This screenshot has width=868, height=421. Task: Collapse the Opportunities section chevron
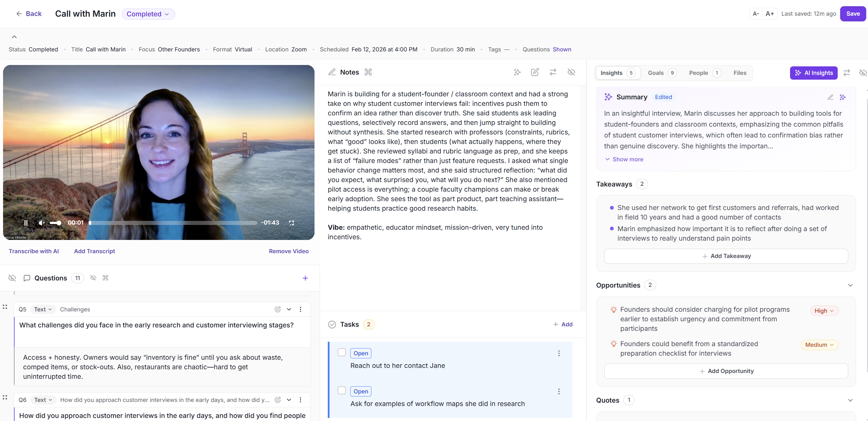[x=850, y=285]
